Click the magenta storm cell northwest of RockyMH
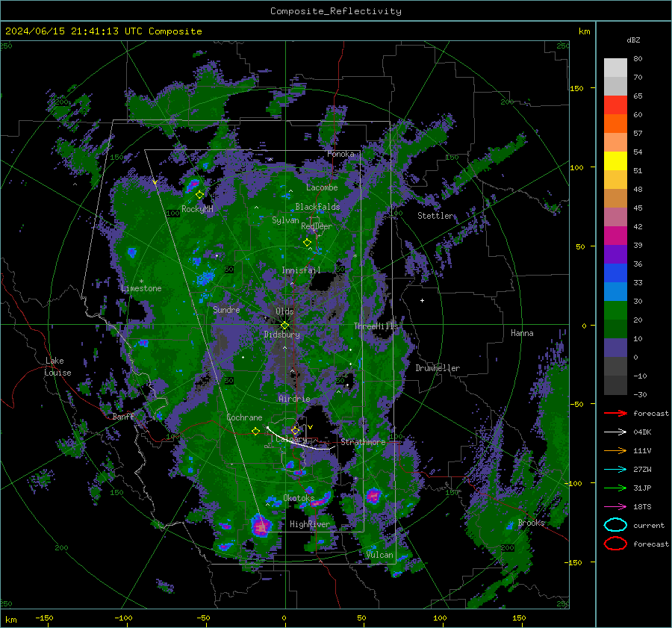The height and width of the screenshot is (628, 672). click(x=193, y=185)
